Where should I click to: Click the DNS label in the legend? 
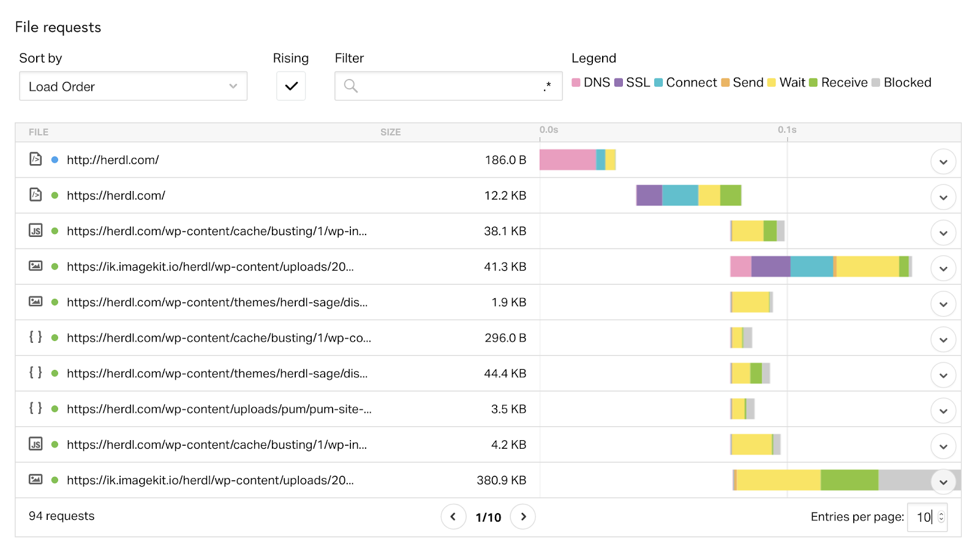597,82
